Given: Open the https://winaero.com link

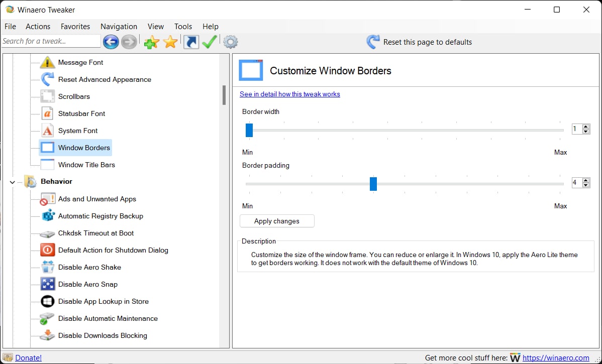Looking at the screenshot, I should 556,358.
